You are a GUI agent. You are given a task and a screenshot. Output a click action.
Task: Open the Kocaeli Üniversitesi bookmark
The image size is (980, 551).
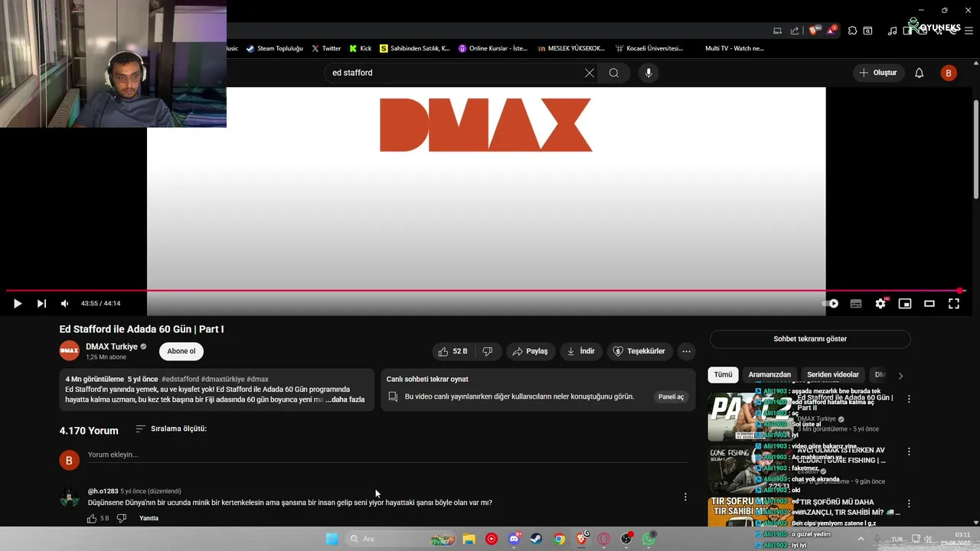(650, 48)
